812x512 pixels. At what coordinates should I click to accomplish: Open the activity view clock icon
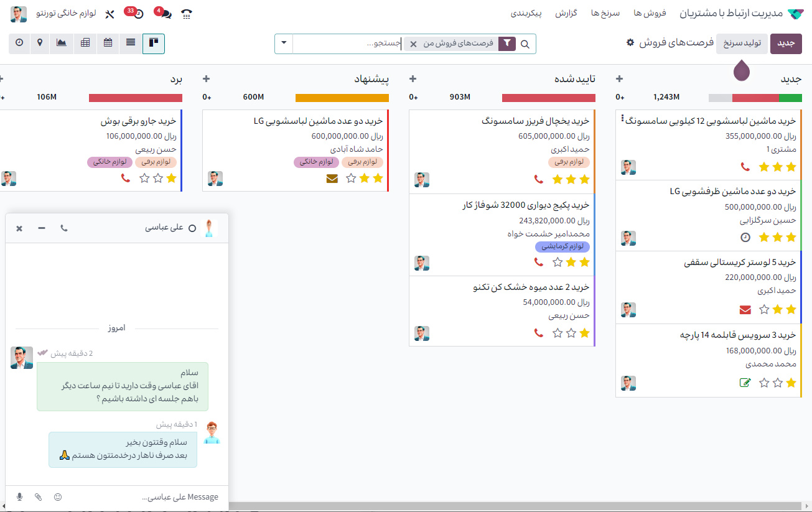19,43
